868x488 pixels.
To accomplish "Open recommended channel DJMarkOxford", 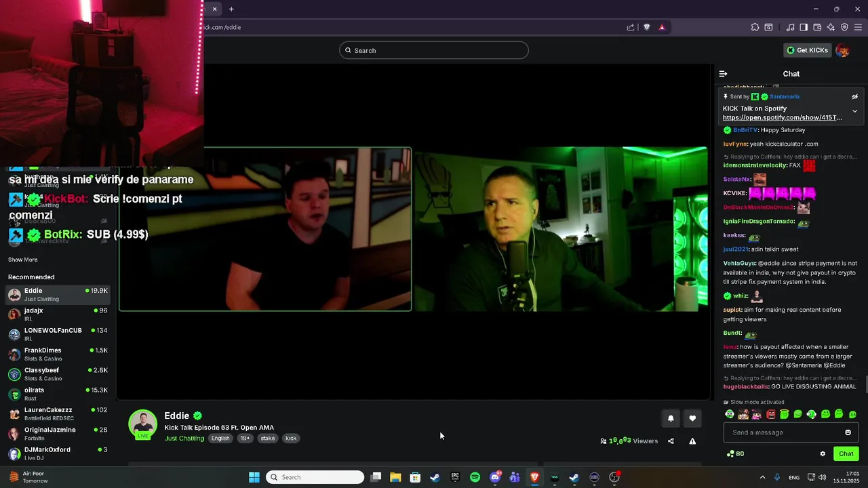I will point(58,453).
